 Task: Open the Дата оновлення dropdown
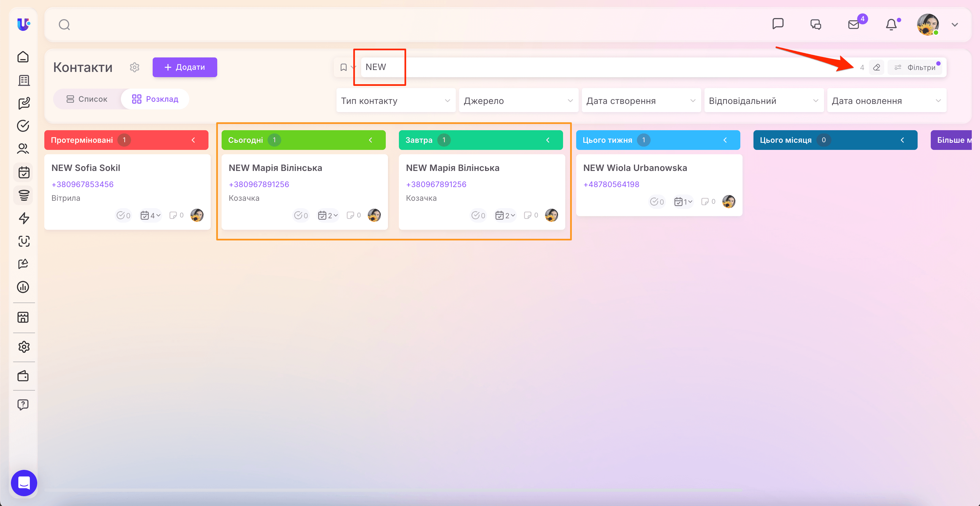(886, 100)
